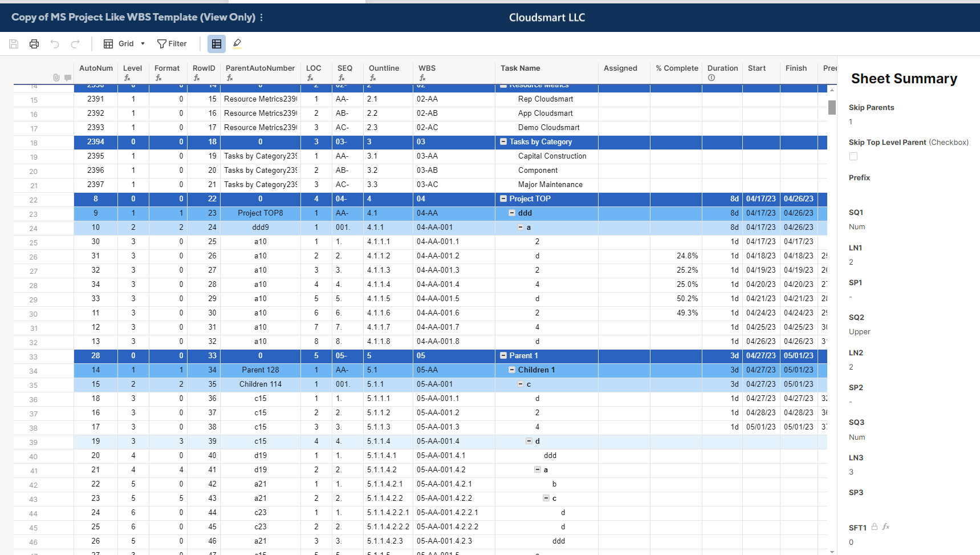The height and width of the screenshot is (555, 980).
Task: Click the formula icon under SEQ column
Action: [x=341, y=78]
